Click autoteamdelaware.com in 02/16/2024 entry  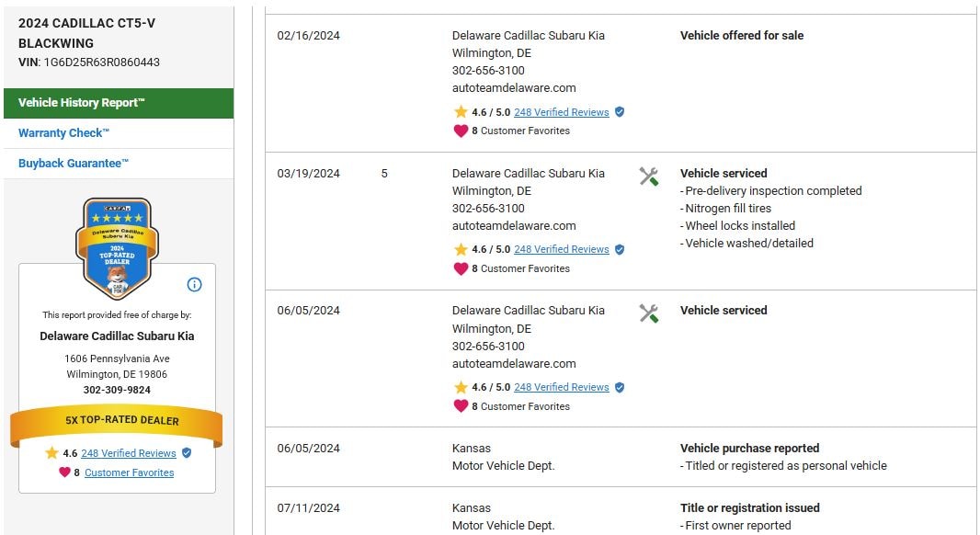(x=513, y=88)
